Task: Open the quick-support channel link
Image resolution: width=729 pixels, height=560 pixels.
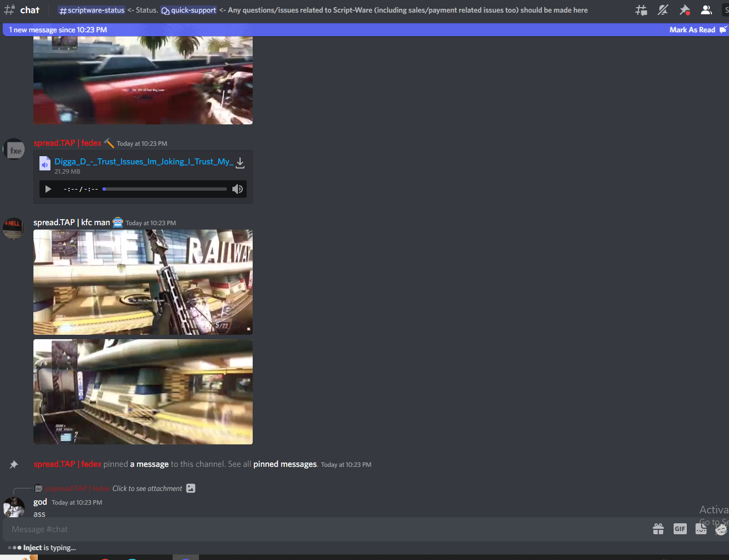Action: (x=189, y=10)
